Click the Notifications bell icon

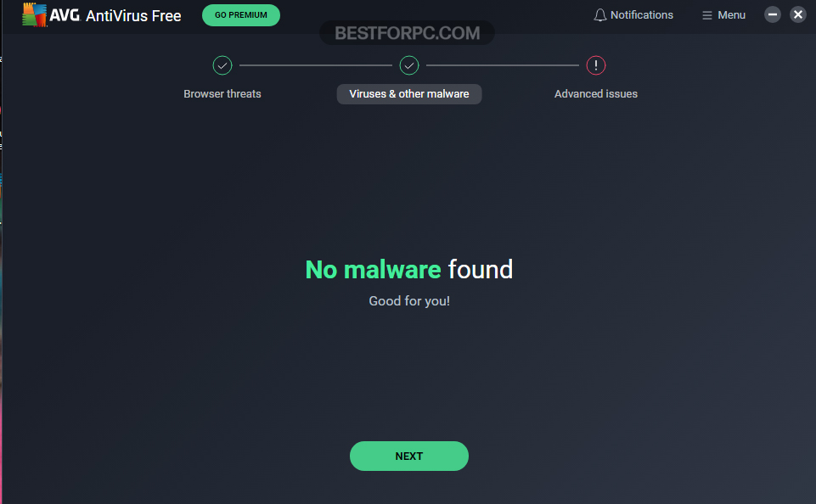pos(600,15)
